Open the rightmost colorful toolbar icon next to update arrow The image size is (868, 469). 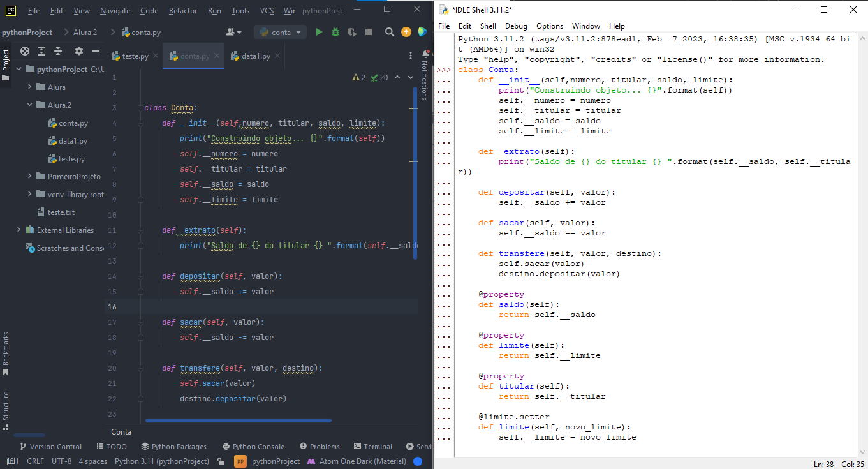[422, 32]
